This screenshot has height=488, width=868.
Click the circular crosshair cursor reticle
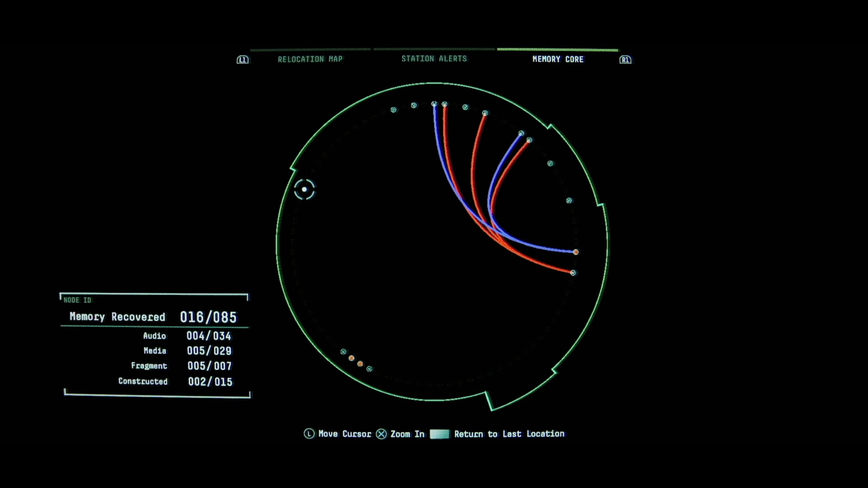click(x=304, y=189)
